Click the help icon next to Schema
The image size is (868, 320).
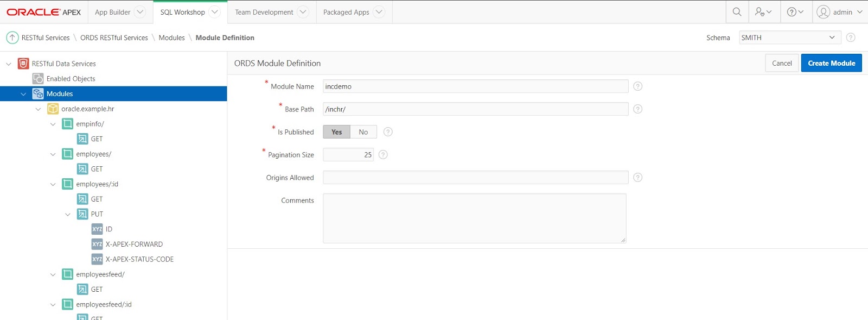pos(851,37)
